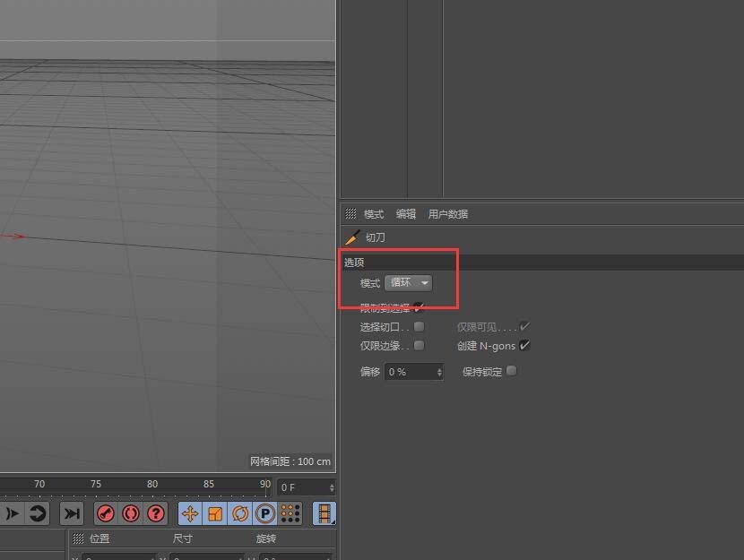744x560 pixels.
Task: Enable the 保持锁定 checkbox
Action: tap(511, 370)
